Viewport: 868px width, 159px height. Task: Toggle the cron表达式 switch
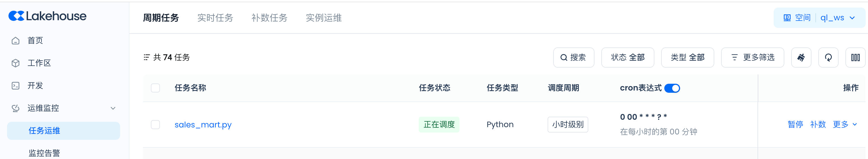pyautogui.click(x=672, y=88)
